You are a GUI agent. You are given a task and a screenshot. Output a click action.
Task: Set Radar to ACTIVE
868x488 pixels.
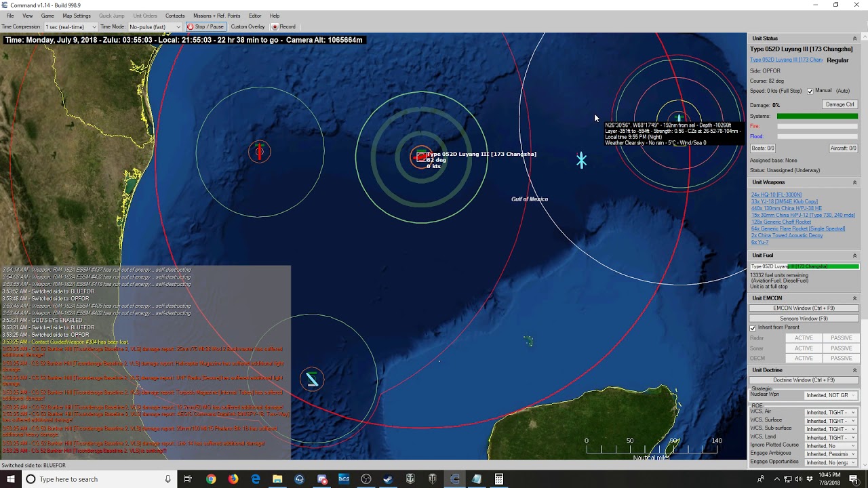point(804,338)
